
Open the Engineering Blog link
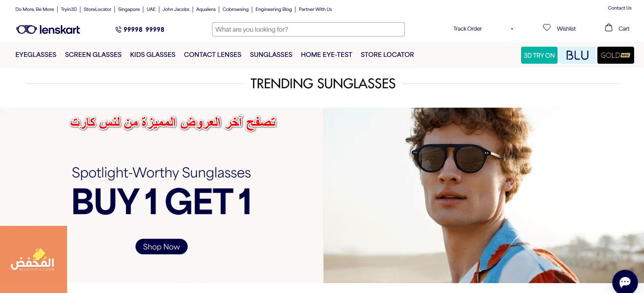[x=274, y=9]
